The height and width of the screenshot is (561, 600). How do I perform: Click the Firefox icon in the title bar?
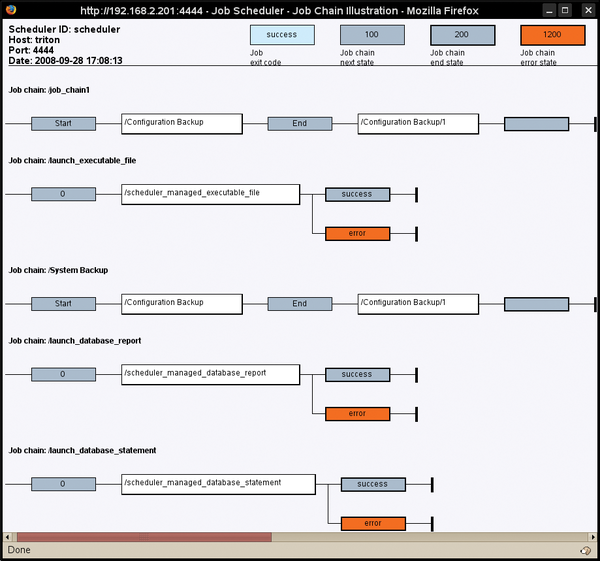pos(11,9)
